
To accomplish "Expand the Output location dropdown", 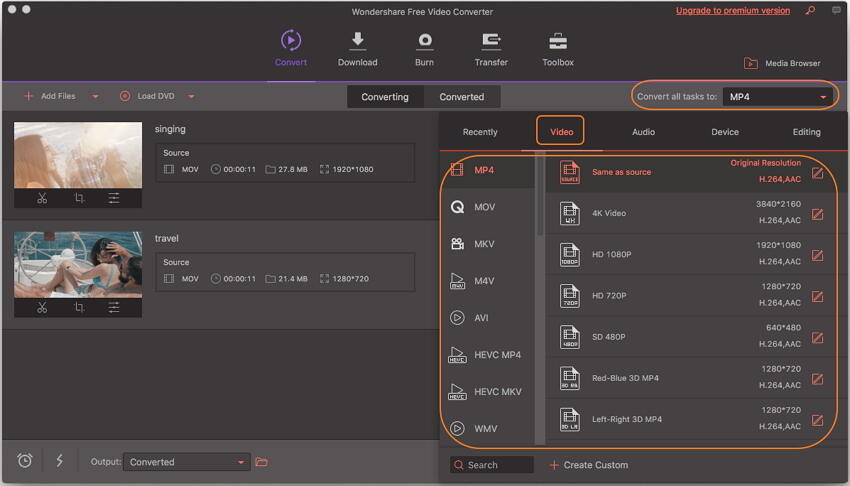I will coord(241,462).
